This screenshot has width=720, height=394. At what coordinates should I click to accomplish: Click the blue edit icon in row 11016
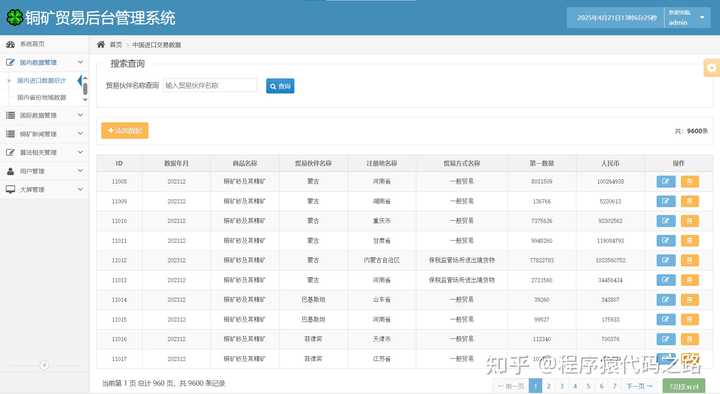(666, 339)
